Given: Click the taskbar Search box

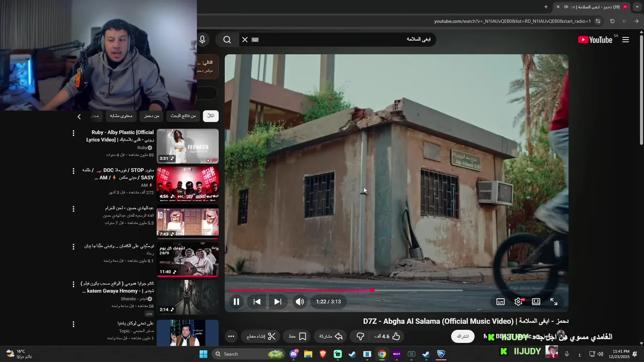Looking at the screenshot, I should coord(249,354).
